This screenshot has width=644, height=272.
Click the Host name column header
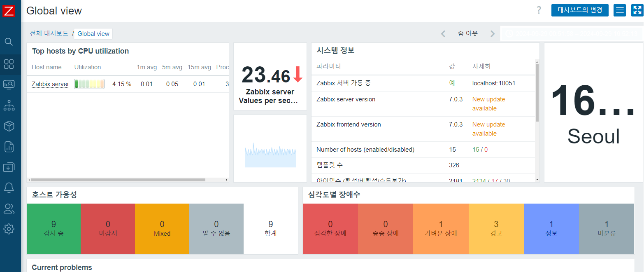(46, 67)
